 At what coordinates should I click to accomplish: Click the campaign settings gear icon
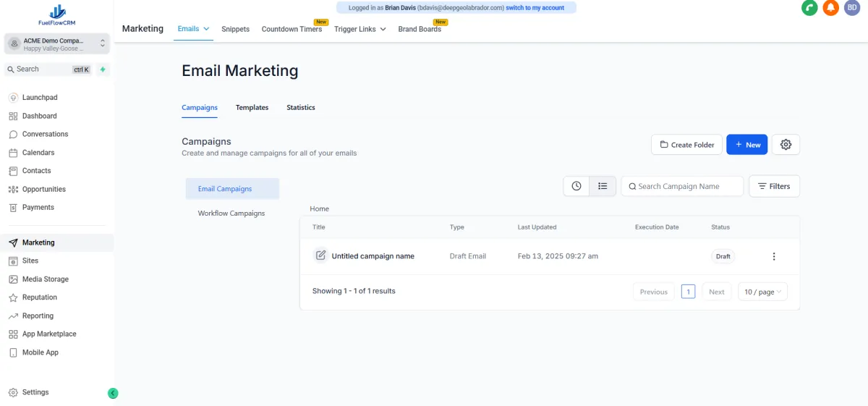click(x=786, y=145)
